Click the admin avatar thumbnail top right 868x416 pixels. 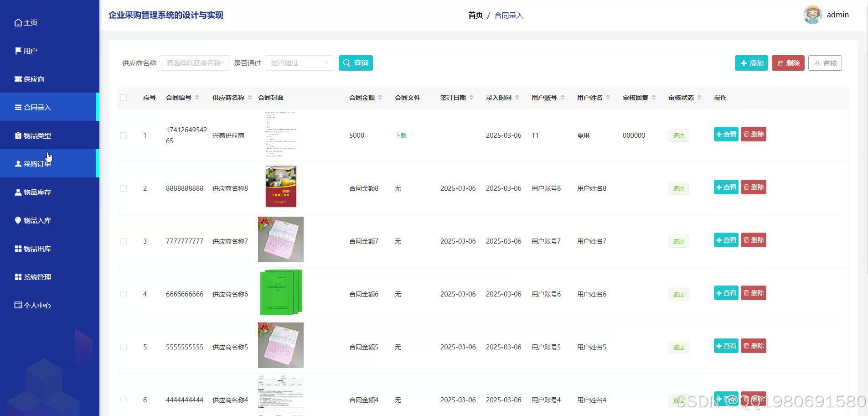click(812, 14)
